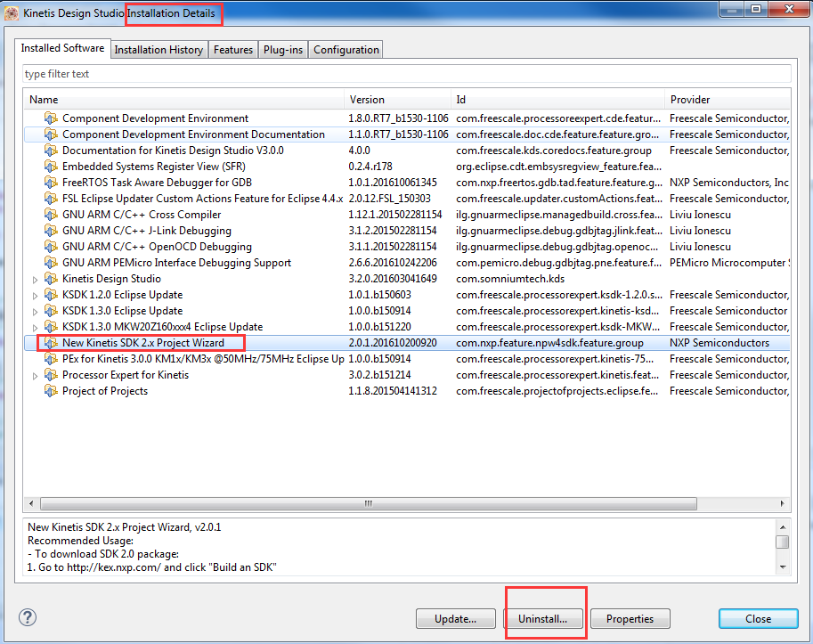The width and height of the screenshot is (813, 644).
Task: Switch to the Plug-ins tab
Action: 283,50
